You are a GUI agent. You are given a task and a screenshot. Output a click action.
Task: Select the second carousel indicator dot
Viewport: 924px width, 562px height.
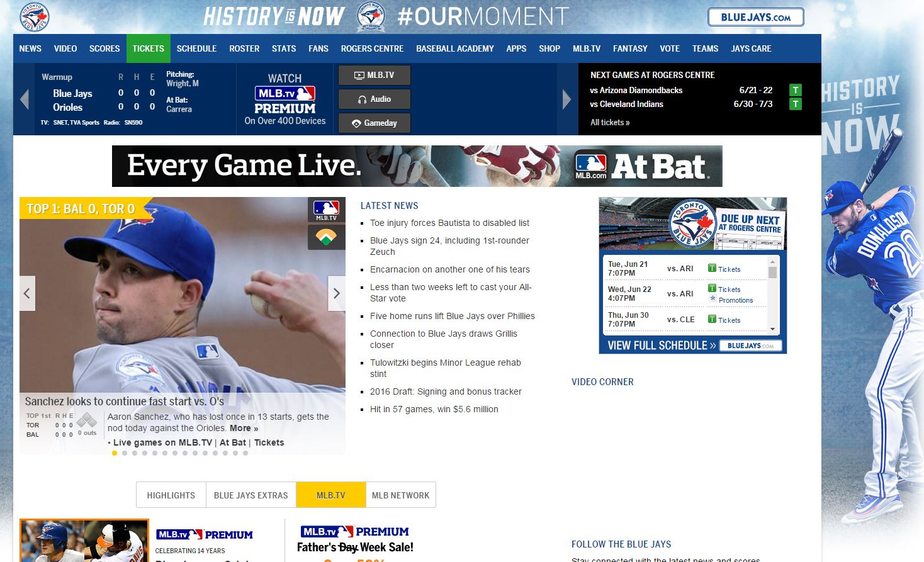125,453
